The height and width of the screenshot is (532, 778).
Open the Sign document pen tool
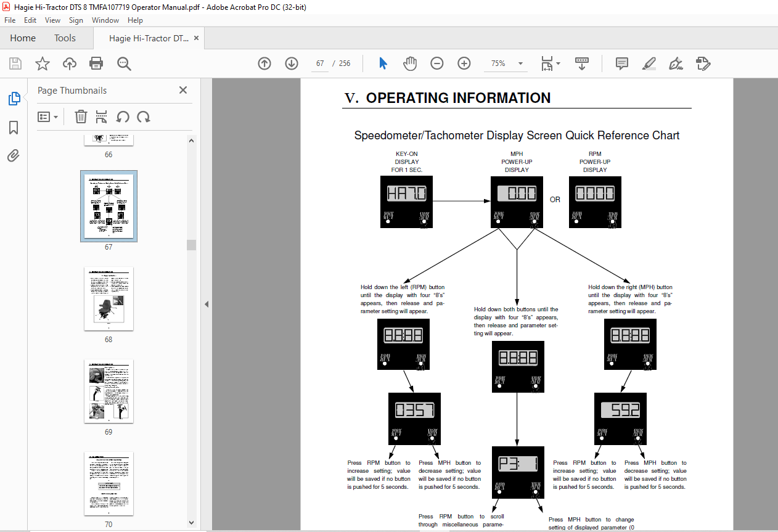coord(676,63)
